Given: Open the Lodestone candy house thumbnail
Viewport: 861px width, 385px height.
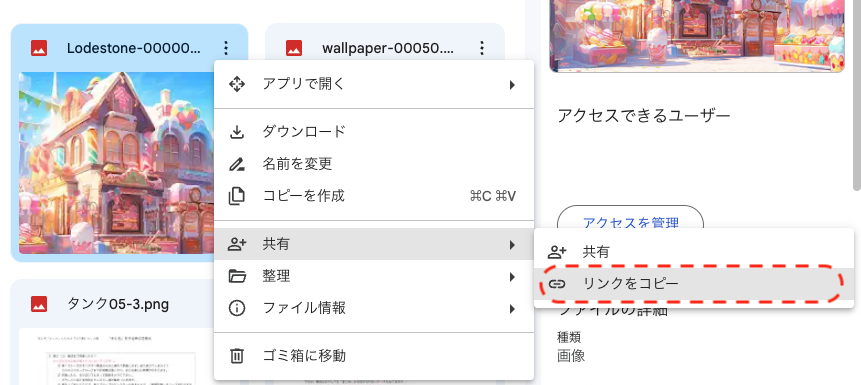Looking at the screenshot, I should pos(117,163).
